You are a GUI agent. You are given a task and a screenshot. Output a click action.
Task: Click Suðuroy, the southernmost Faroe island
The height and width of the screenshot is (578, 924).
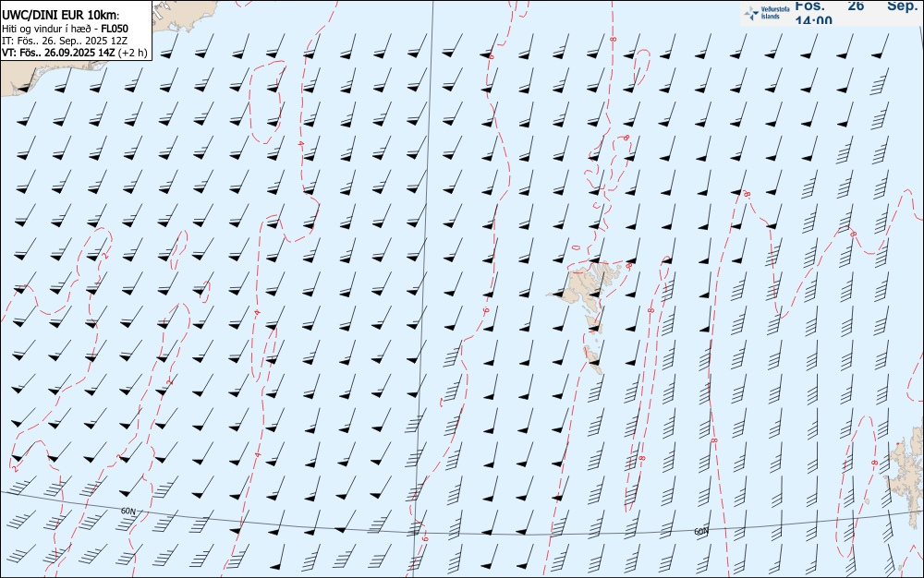[594, 359]
